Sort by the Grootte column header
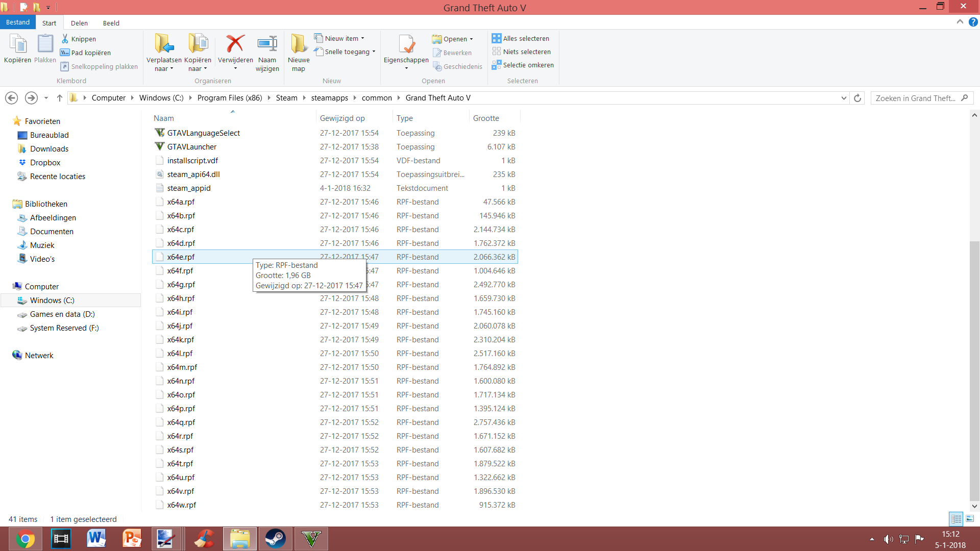This screenshot has height=551, width=980. [494, 118]
